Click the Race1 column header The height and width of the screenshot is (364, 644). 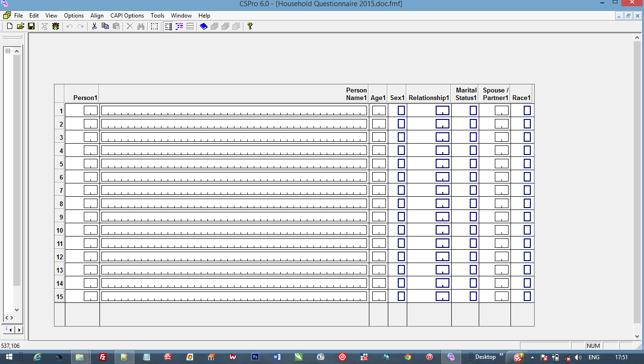click(x=521, y=94)
